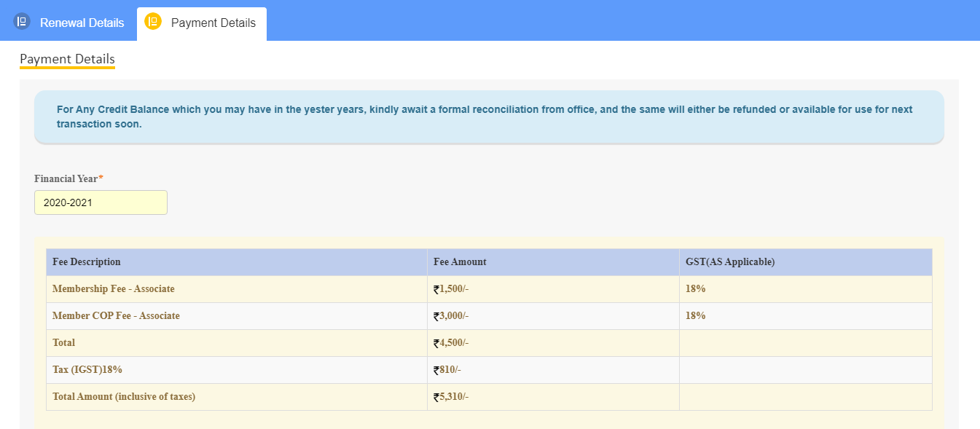Switch to the Renewal Details tab
The height and width of the screenshot is (429, 980).
click(82, 23)
